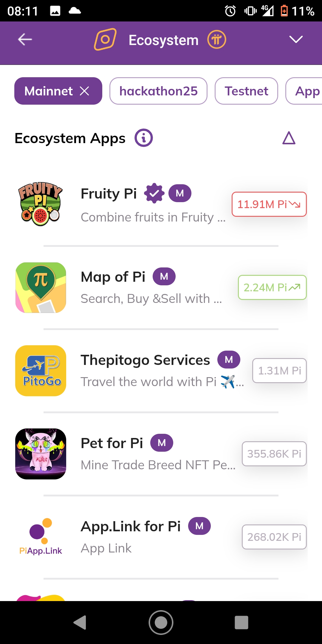Screen dimensions: 322x644
Task: Tap Fruity Pi verified badge
Action: [x=154, y=193]
